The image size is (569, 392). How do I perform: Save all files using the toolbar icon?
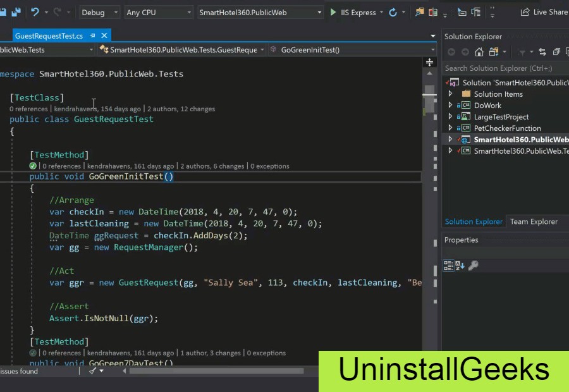16,13
